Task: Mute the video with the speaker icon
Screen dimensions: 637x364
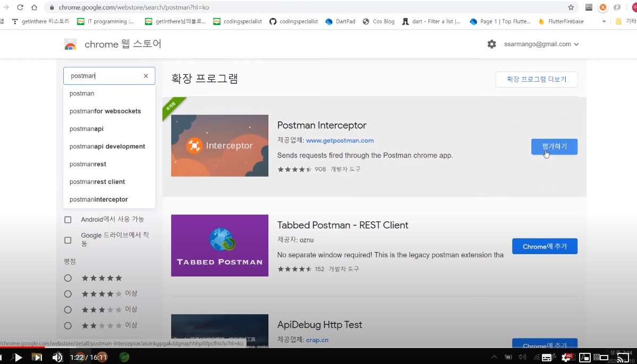Action: point(57,358)
